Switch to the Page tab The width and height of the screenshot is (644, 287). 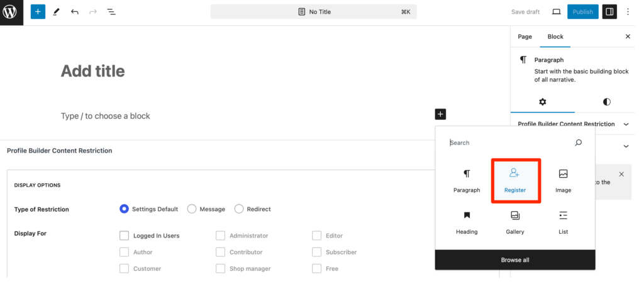525,36
